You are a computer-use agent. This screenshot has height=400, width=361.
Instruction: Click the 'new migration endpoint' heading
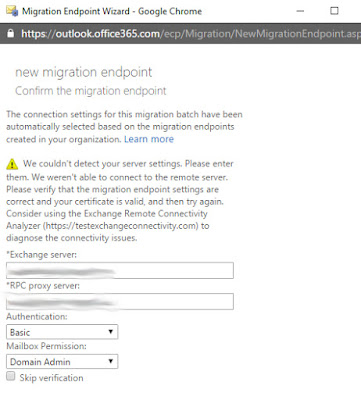(x=84, y=72)
